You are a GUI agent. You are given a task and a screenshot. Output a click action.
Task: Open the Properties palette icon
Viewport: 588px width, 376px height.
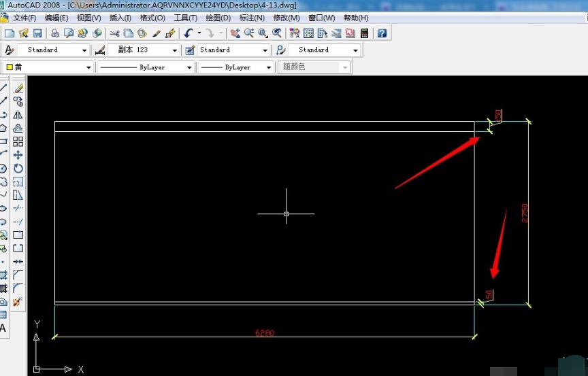[x=295, y=33]
